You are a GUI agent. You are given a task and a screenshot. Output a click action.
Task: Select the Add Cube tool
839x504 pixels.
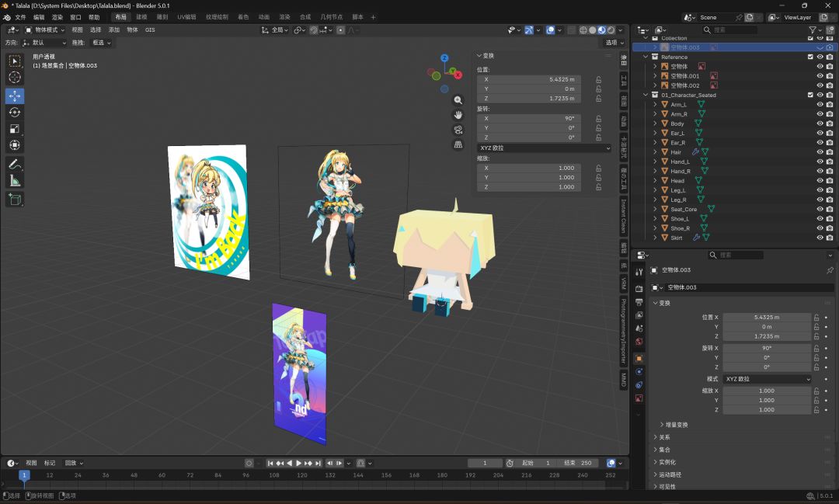pyautogui.click(x=15, y=200)
